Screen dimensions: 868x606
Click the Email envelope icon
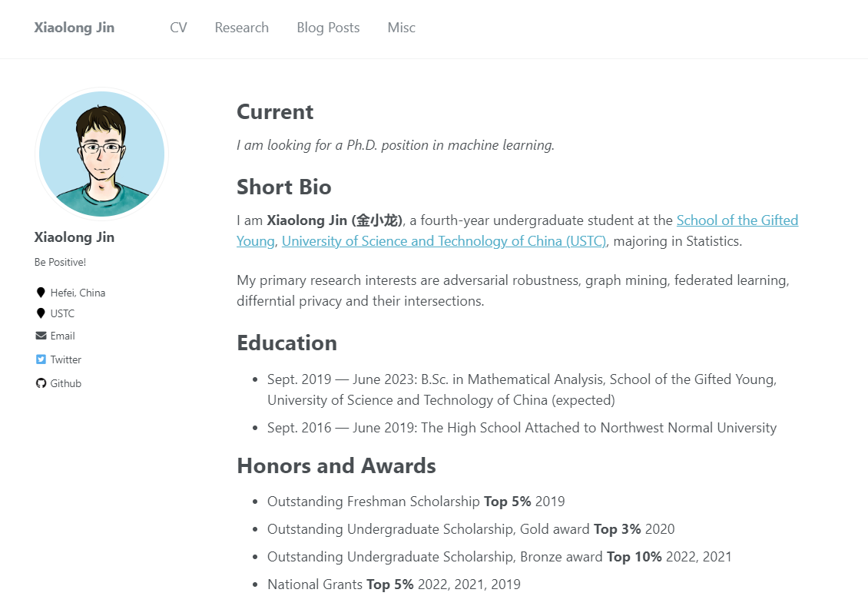41,336
